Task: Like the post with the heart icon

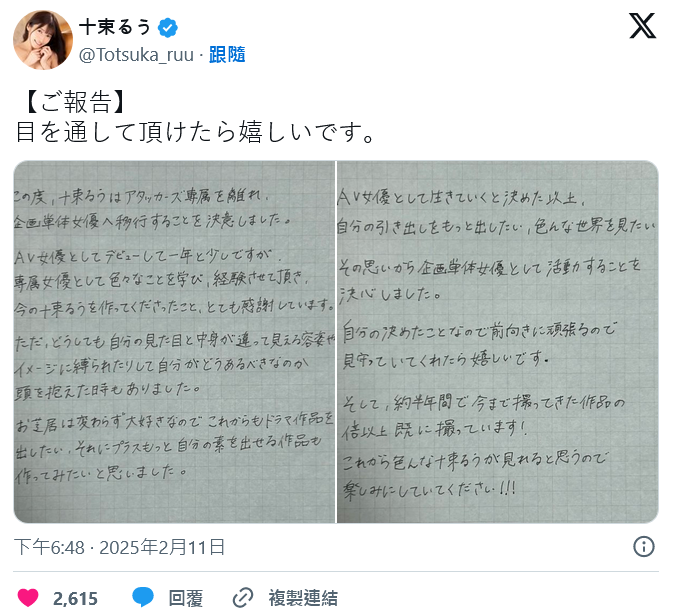Action: pos(28,598)
